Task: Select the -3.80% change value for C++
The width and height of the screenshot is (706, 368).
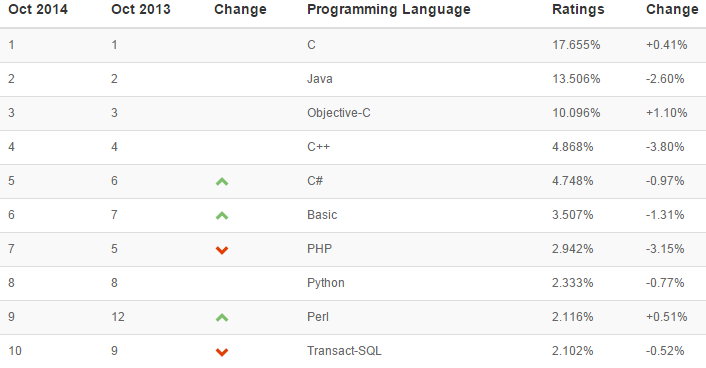Action: [x=665, y=147]
